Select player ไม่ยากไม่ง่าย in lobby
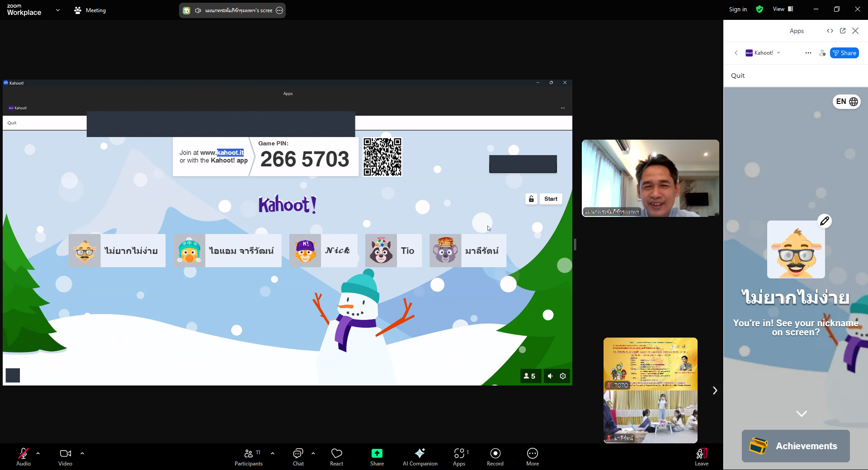The image size is (868, 470). coord(117,250)
